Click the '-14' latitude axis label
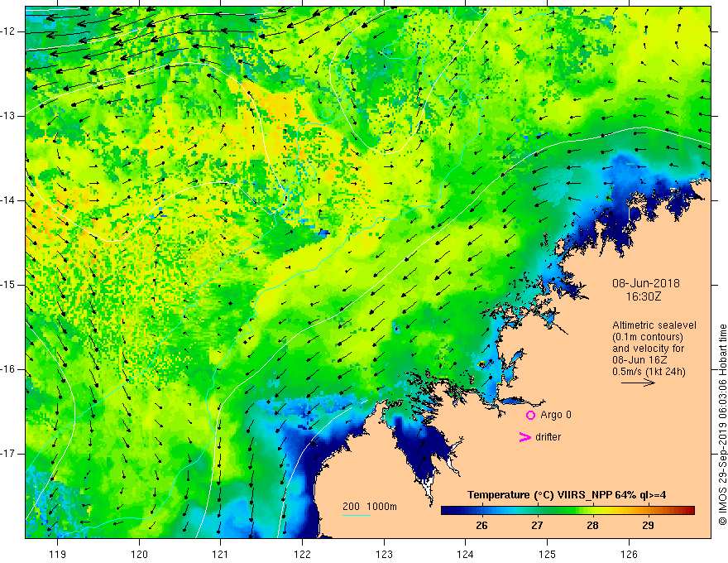Viewport: 728px width, 563px height. [8, 200]
